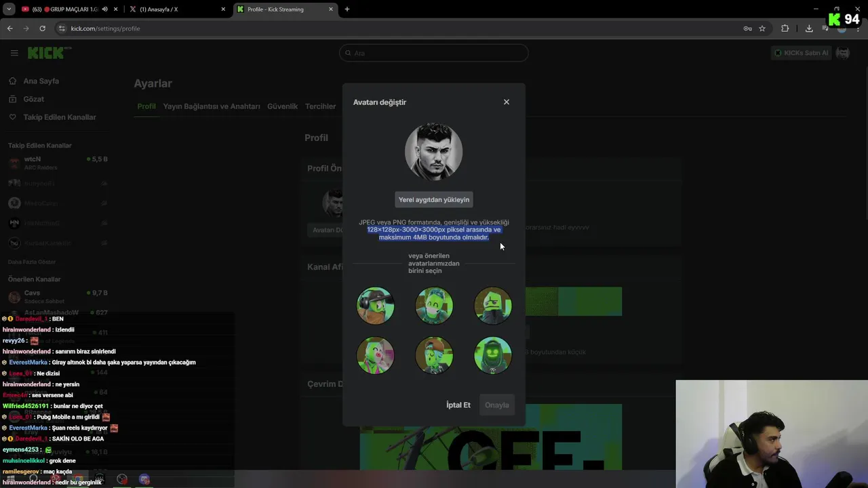Select the bottom-left pink clown avatar
868x488 pixels.
coord(375,355)
